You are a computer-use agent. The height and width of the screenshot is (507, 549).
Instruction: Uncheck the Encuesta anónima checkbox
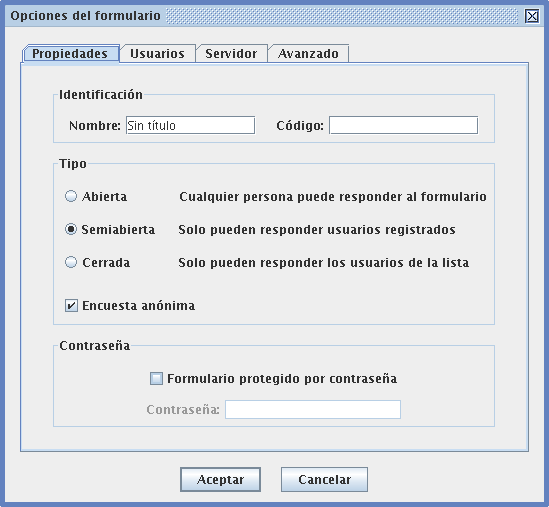coord(71,306)
